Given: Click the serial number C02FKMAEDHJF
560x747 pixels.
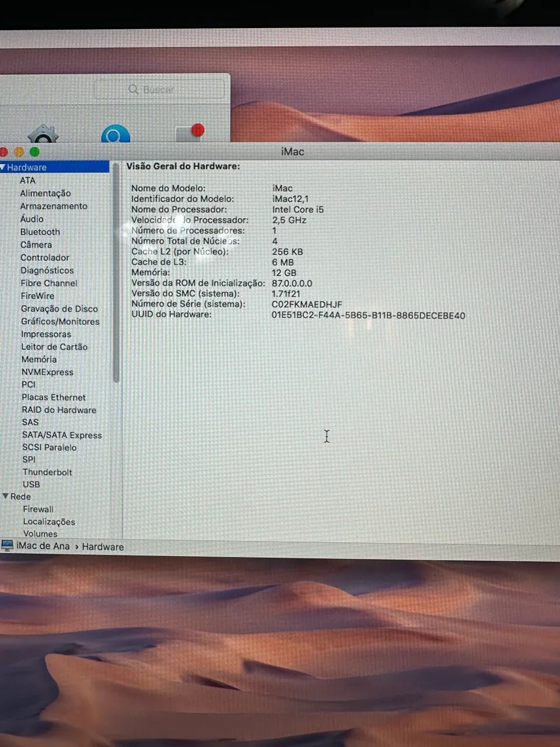Looking at the screenshot, I should pyautogui.click(x=307, y=305).
